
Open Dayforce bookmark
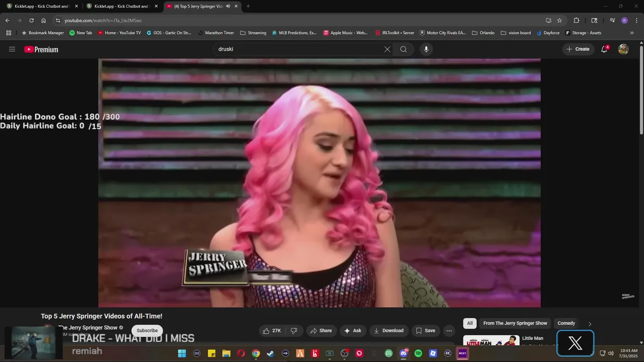click(x=548, y=33)
